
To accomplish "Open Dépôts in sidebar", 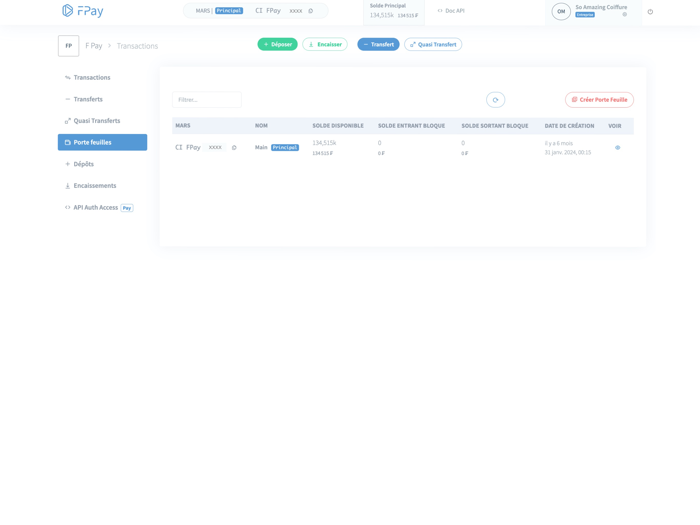I will (102, 164).
